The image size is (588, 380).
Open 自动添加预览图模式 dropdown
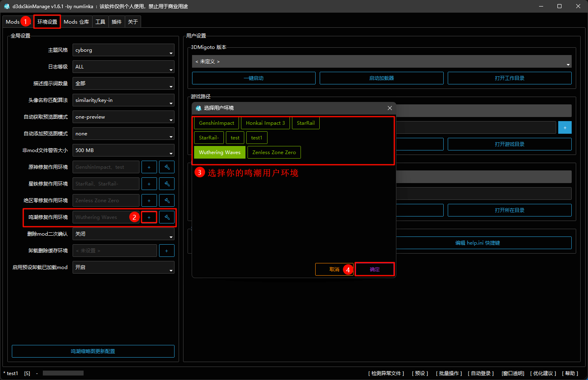pos(124,134)
